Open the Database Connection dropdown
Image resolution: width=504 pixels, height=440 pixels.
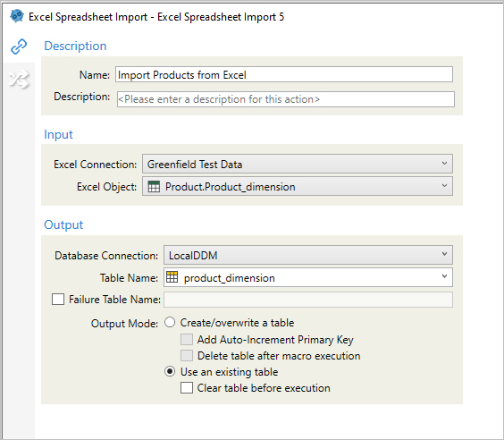pos(308,255)
